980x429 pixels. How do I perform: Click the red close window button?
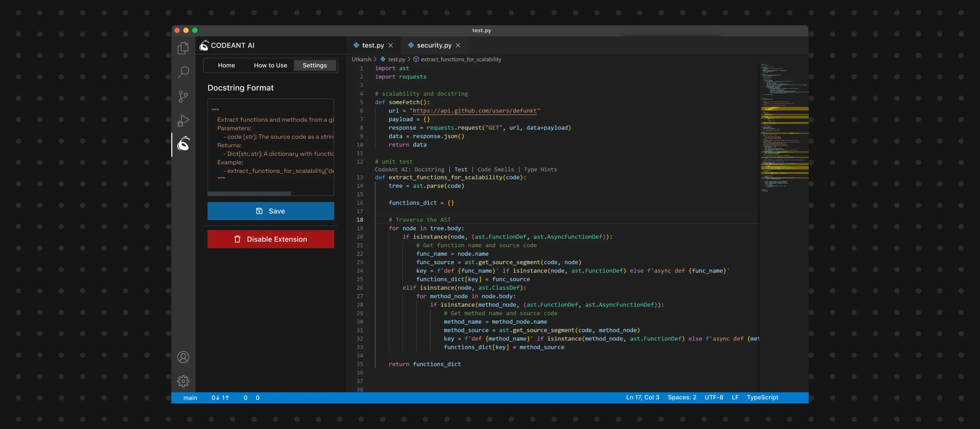tap(177, 30)
